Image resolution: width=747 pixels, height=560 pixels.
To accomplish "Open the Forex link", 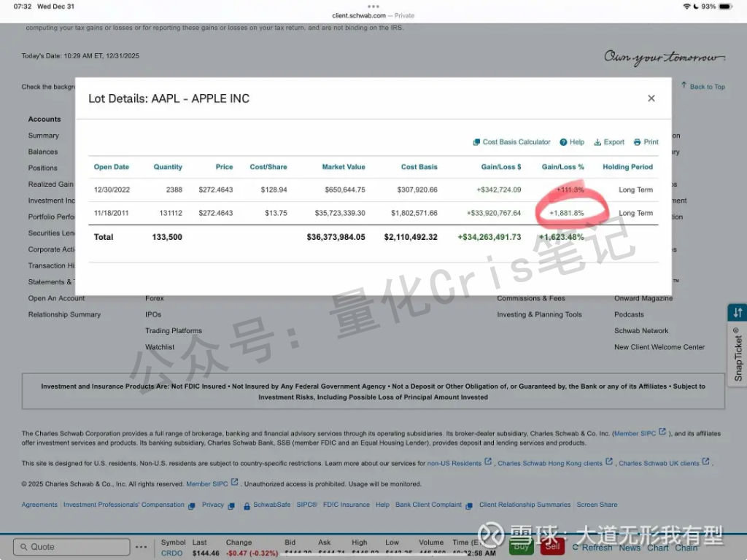I will pyautogui.click(x=155, y=298).
